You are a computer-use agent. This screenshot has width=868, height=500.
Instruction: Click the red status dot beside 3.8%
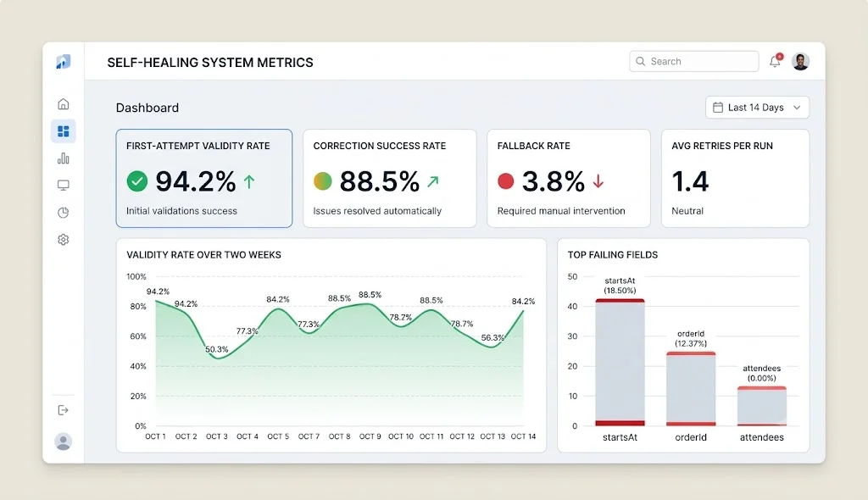506,181
